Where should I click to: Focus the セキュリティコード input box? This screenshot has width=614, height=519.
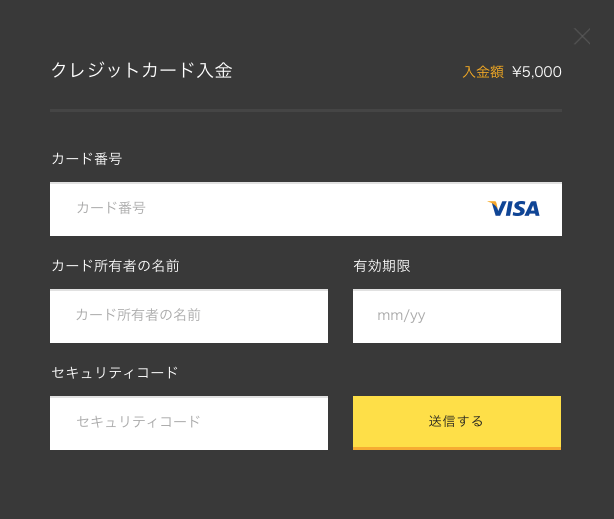pos(189,423)
